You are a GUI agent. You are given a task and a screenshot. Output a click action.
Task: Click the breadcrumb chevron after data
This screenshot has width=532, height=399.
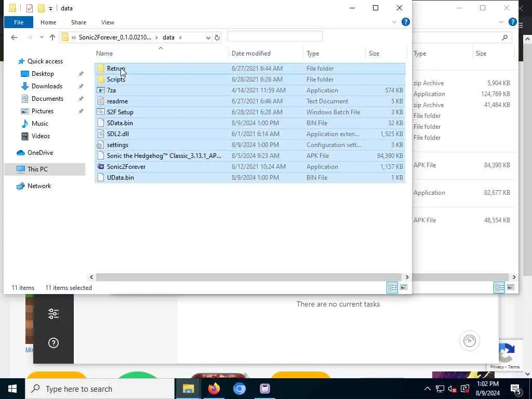pos(180,37)
